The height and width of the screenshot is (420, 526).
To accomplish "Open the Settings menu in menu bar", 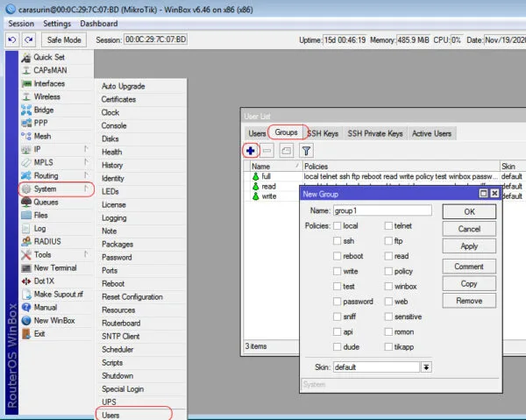I will pyautogui.click(x=57, y=24).
